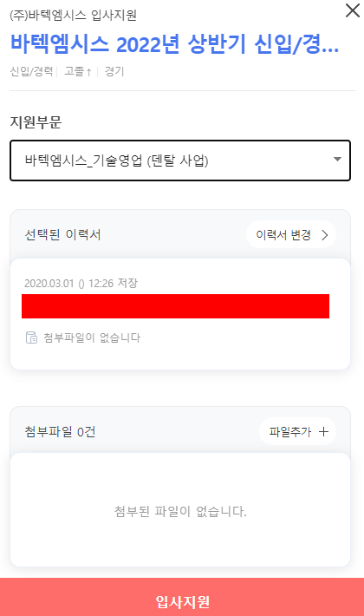This screenshot has width=364, height=616.
Task: Click the 첨부파일 0건 section header
Action: (x=60, y=432)
